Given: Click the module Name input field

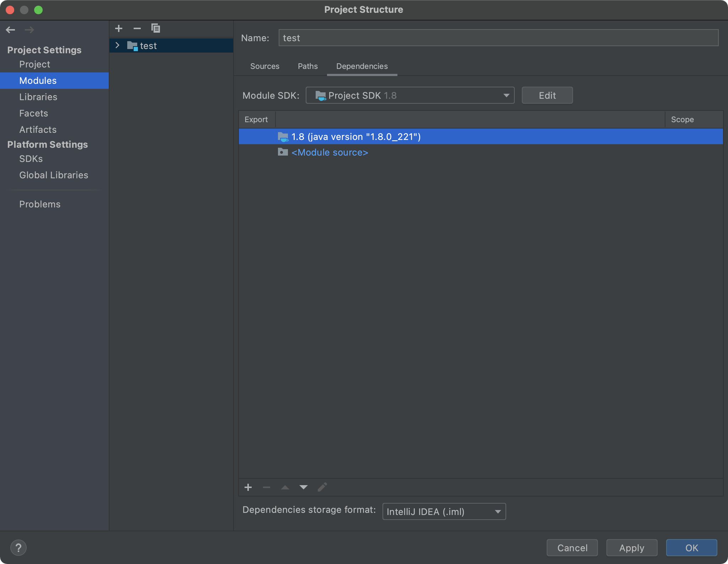Looking at the screenshot, I should pos(498,38).
